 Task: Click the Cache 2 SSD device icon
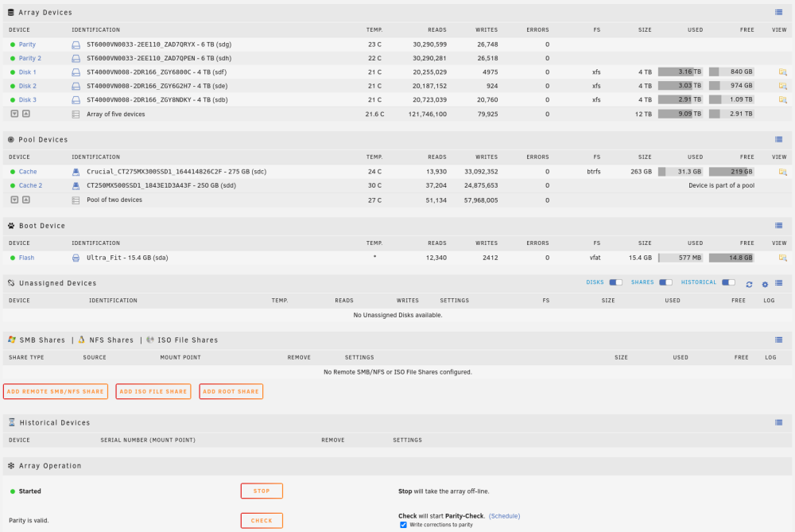76,185
